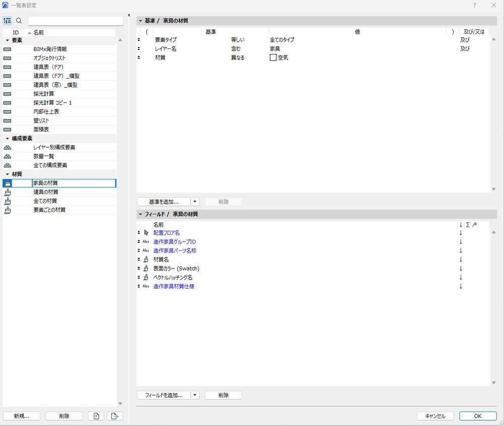Click the surface icon beside 材質名 field

coord(146,259)
